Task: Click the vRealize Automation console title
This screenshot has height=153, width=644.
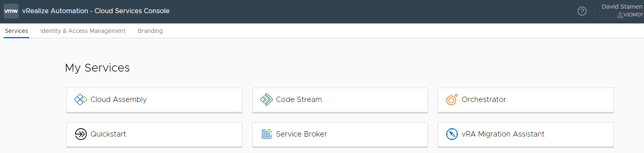Action: pos(96,11)
